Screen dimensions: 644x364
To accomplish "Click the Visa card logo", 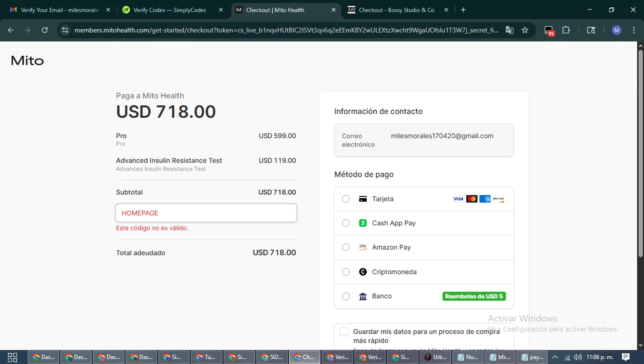I will coord(459,199).
